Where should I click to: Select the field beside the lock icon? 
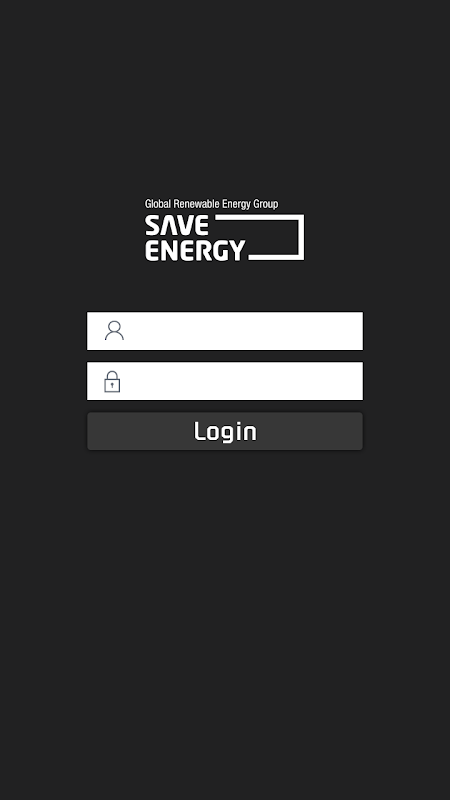(x=225, y=381)
